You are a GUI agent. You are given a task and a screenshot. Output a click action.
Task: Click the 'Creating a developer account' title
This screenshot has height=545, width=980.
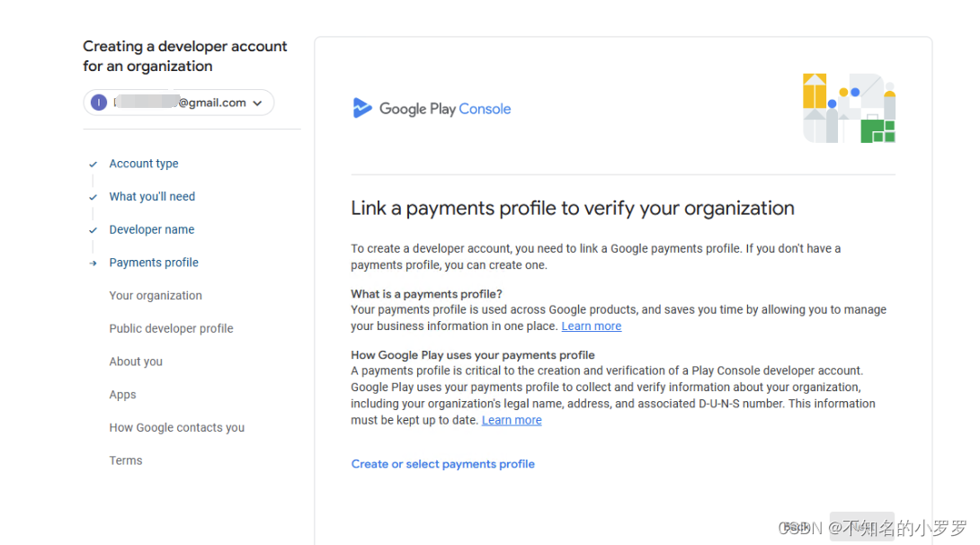(x=185, y=57)
